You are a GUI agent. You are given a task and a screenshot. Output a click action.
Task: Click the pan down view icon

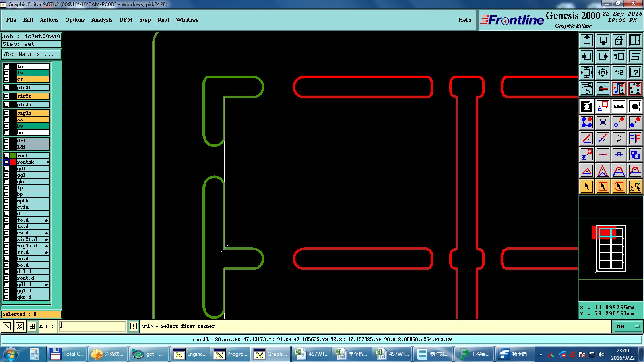pyautogui.click(x=603, y=40)
